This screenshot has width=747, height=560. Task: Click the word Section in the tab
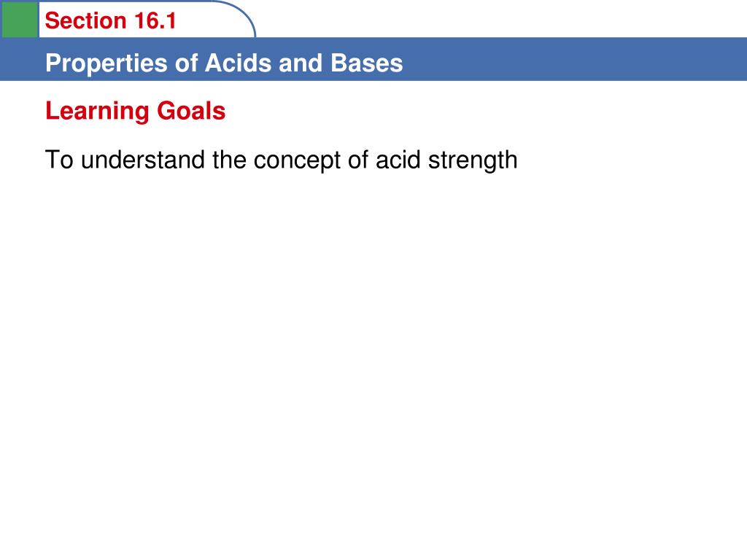[x=86, y=21]
